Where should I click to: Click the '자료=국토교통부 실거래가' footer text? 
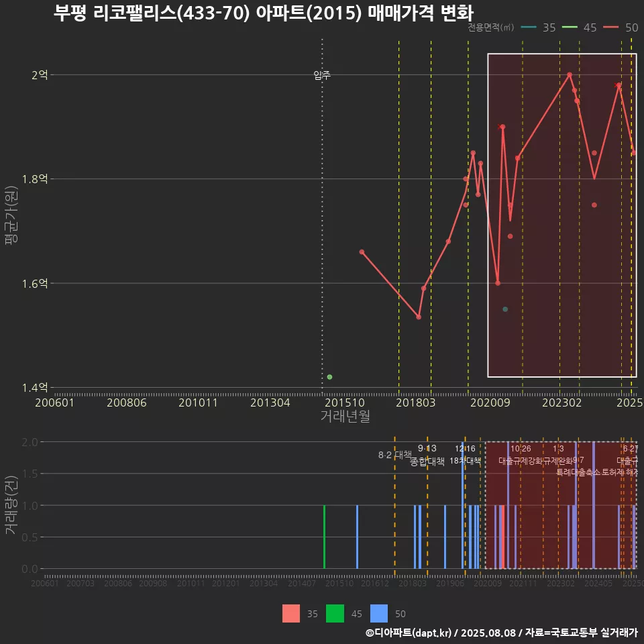click(x=581, y=633)
